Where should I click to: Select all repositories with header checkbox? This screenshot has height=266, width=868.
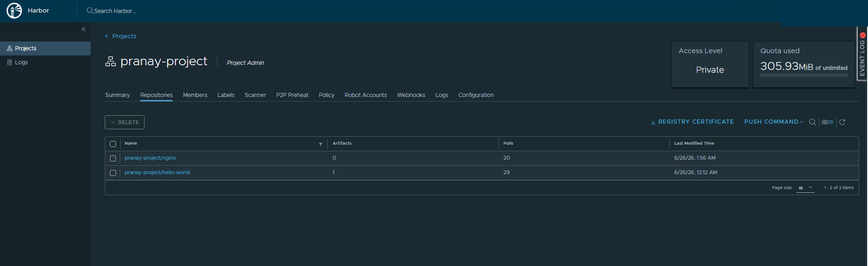(x=113, y=144)
